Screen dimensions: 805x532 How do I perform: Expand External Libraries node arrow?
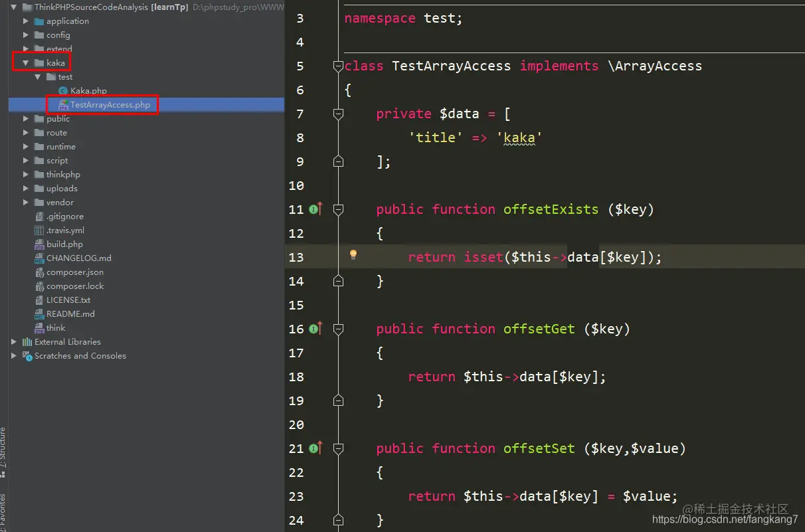coord(14,342)
